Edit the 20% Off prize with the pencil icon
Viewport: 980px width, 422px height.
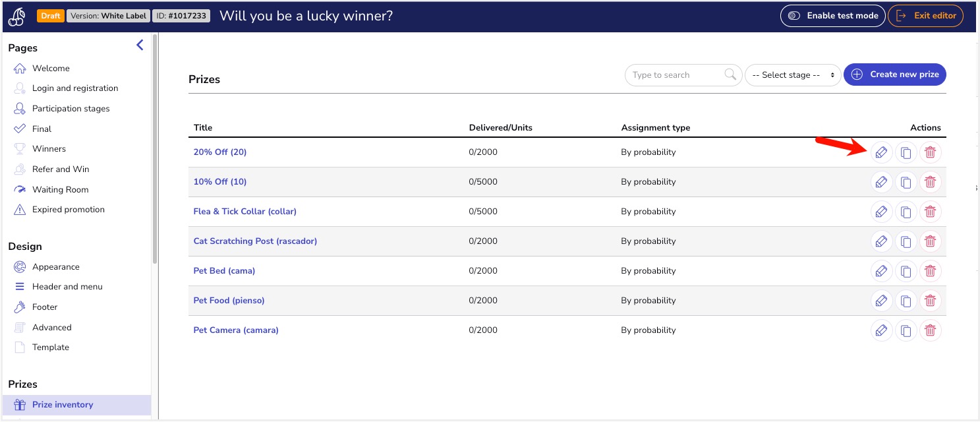(x=881, y=152)
